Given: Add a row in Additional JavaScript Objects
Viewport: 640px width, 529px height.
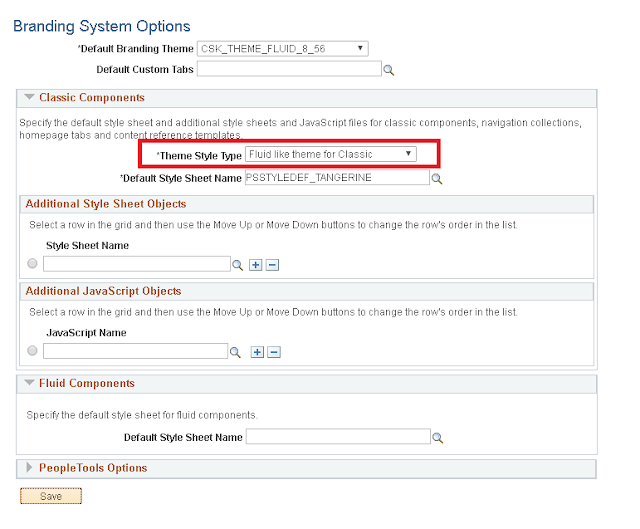Looking at the screenshot, I should coord(257,352).
